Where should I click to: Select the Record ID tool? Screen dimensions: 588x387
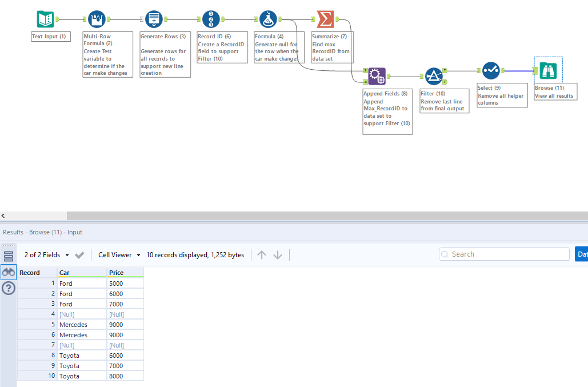click(x=210, y=18)
